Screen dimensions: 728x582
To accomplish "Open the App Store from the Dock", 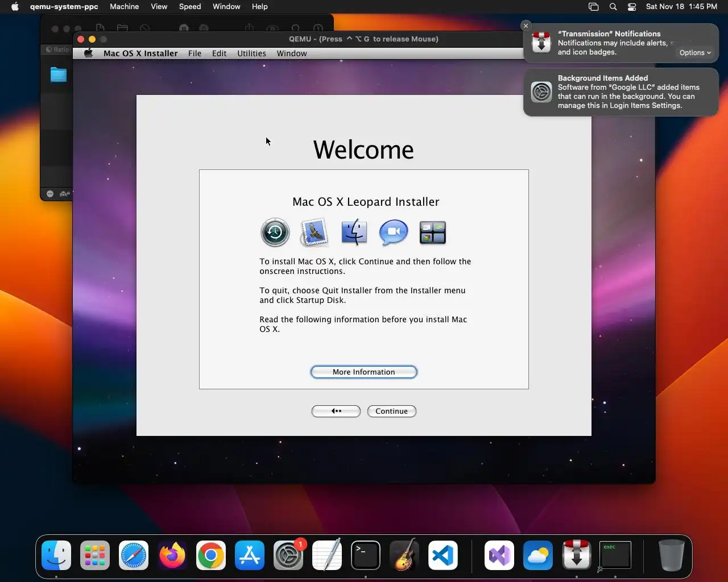I will pos(250,555).
